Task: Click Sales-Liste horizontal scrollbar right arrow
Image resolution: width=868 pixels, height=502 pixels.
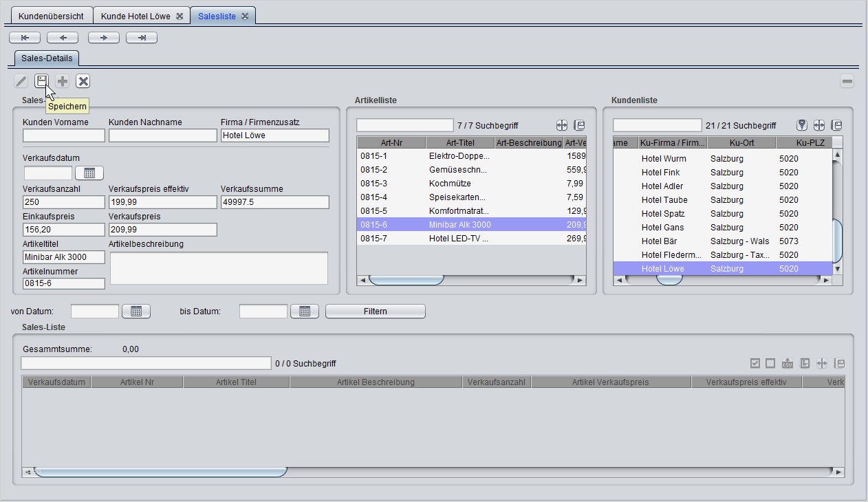Action: (838, 472)
